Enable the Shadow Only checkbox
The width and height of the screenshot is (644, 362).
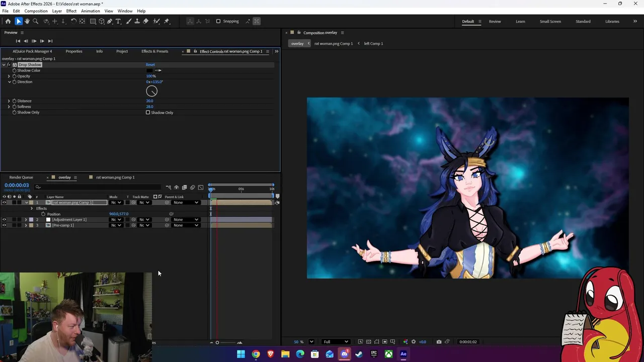pyautogui.click(x=148, y=113)
